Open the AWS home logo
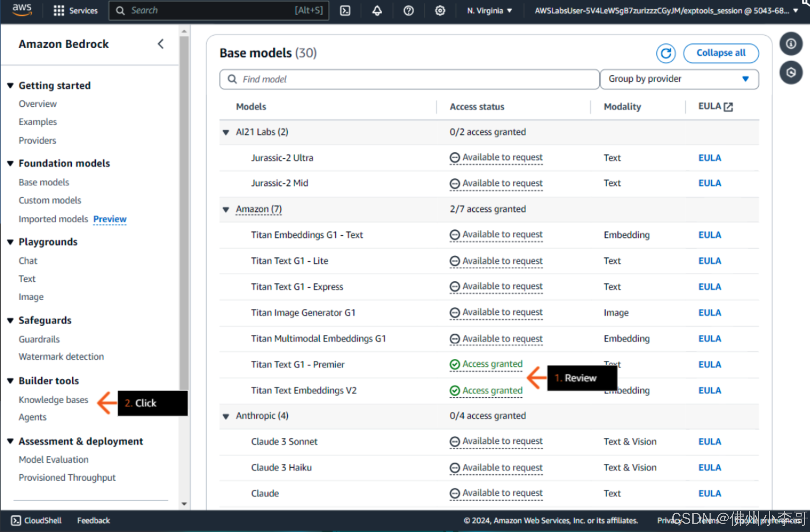This screenshot has width=810, height=532. 22,9
